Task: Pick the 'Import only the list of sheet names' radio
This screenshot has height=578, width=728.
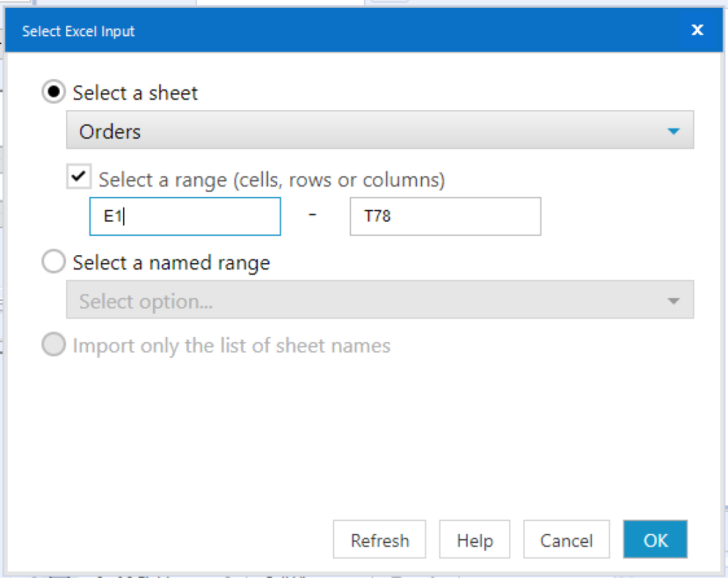Action: point(54,346)
